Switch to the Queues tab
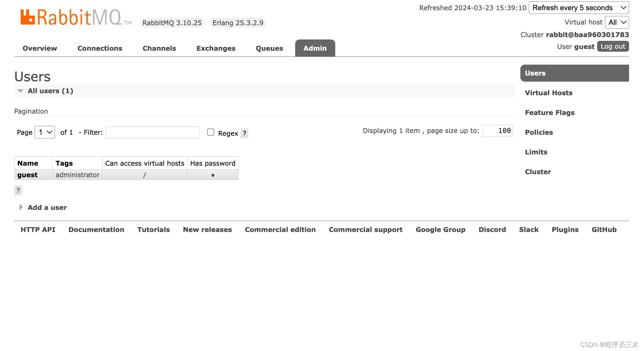The image size is (644, 351). pos(269,48)
